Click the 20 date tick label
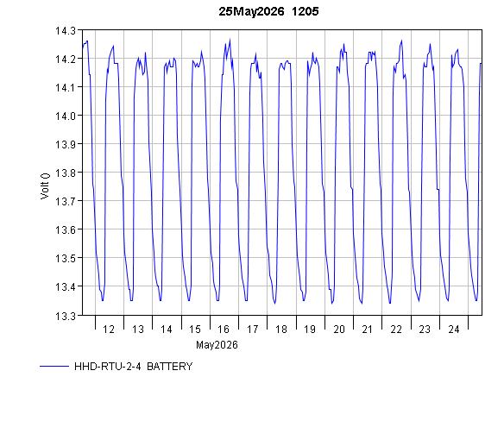 (339, 330)
